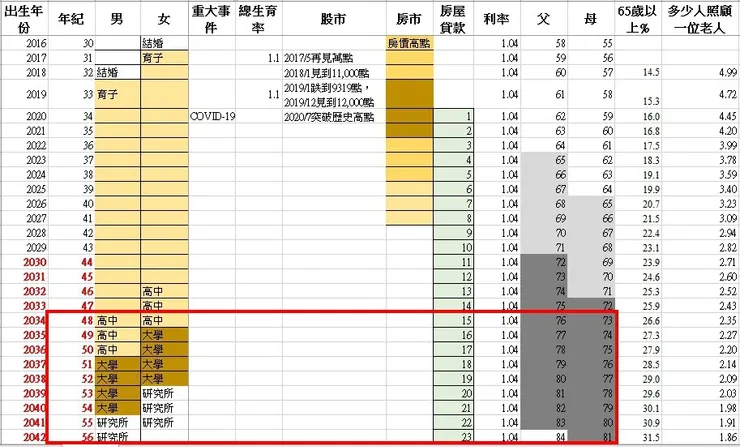Screen dimensions: 740x447
Task: Click red age 51 in 年紀 column
Action: pos(71,364)
